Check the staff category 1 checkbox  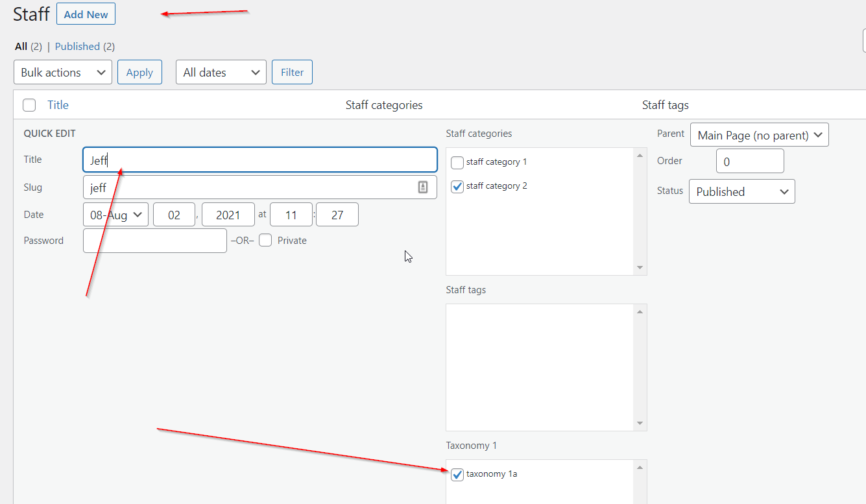[x=457, y=162]
